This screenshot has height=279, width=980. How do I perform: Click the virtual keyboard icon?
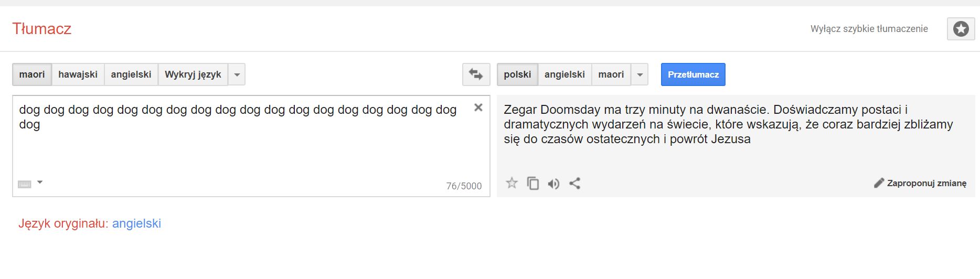pyautogui.click(x=25, y=184)
